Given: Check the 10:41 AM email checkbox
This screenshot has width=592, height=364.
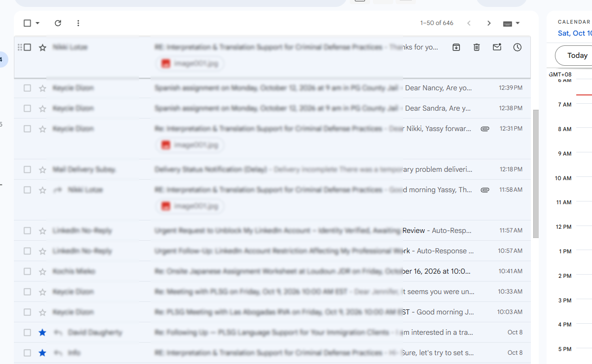Looking at the screenshot, I should click(27, 271).
